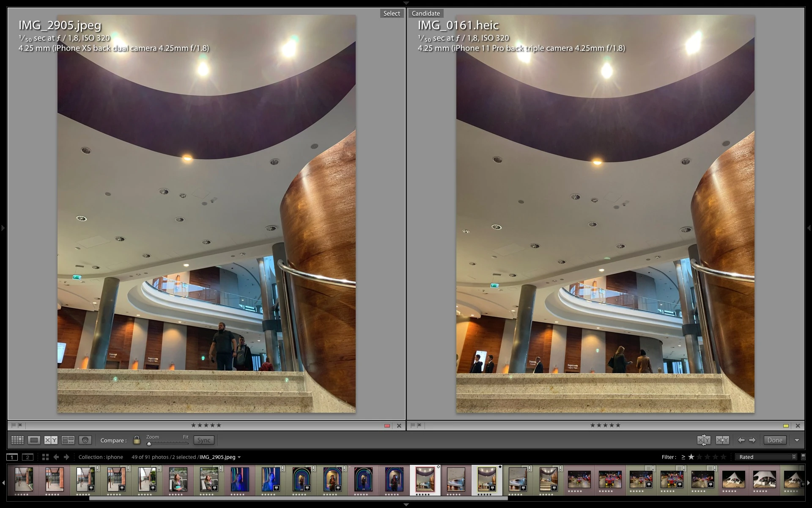Collapse the bottom filmstrip panel
This screenshot has width=812, height=508.
tap(406, 505)
